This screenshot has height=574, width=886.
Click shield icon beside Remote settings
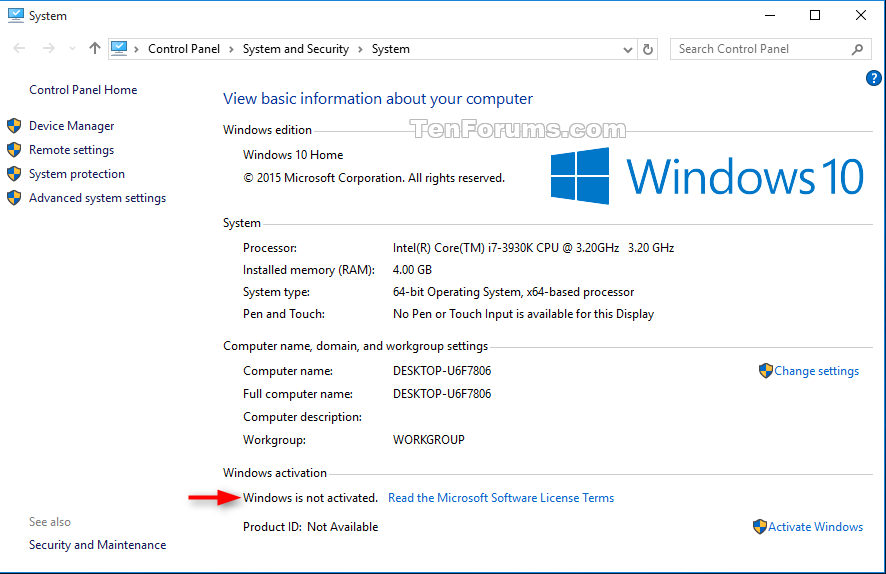[14, 150]
